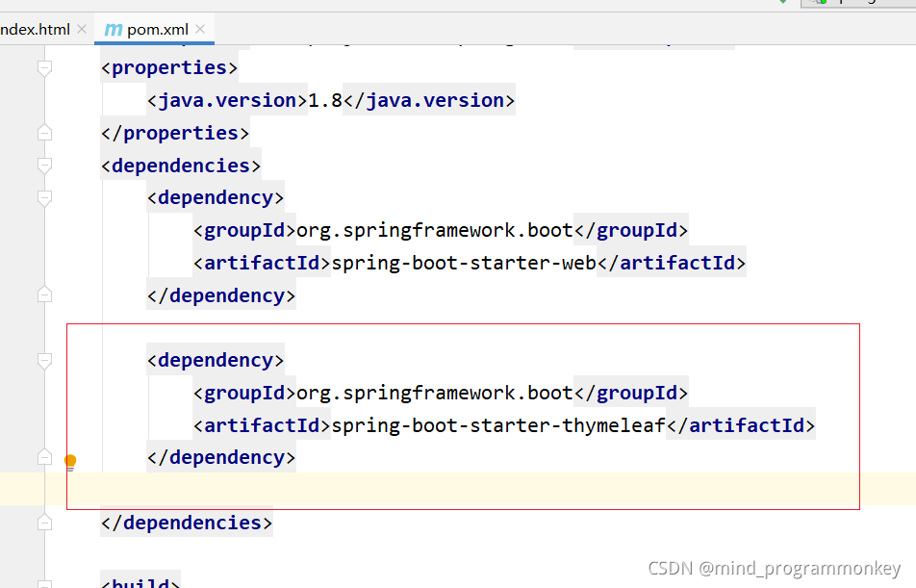Click the second org.springframework.boot groupId value
This screenshot has height=588, width=916.
(435, 393)
